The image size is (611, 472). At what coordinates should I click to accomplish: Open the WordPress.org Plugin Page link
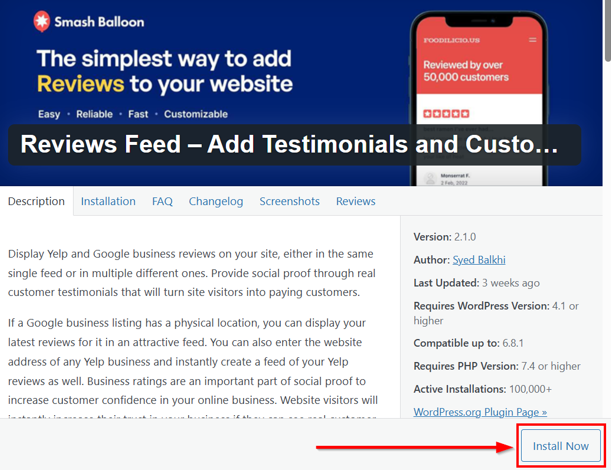click(x=480, y=412)
